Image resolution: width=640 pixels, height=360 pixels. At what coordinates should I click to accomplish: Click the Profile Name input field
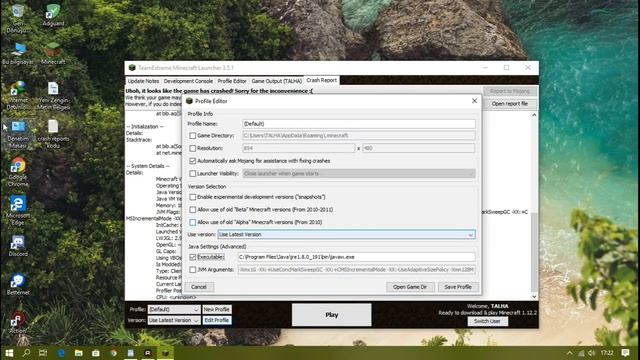(359, 124)
